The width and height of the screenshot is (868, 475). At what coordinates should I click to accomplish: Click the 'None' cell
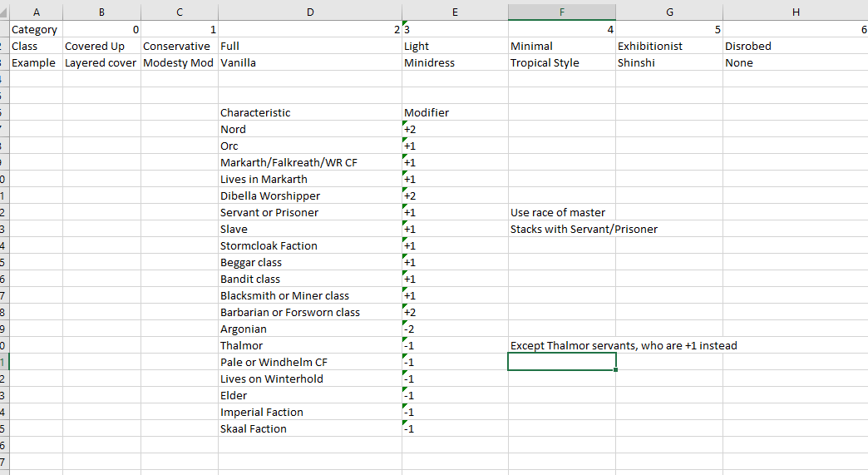[796, 62]
